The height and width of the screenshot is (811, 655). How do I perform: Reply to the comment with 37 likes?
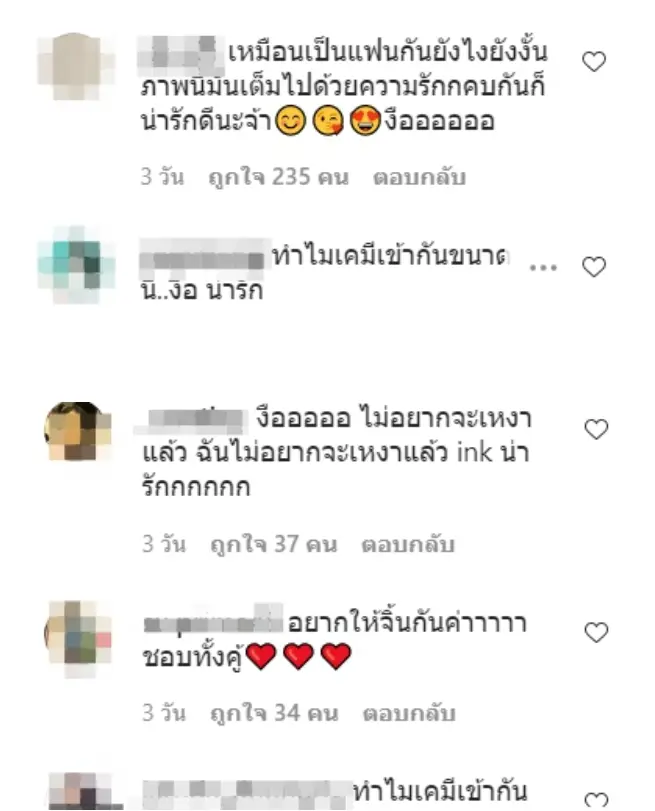408,544
